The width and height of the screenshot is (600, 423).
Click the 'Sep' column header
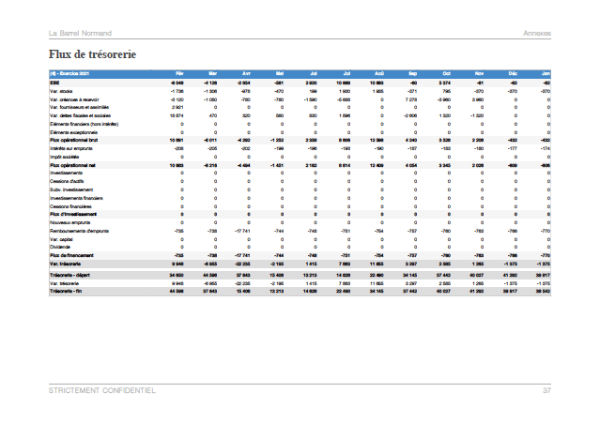413,73
